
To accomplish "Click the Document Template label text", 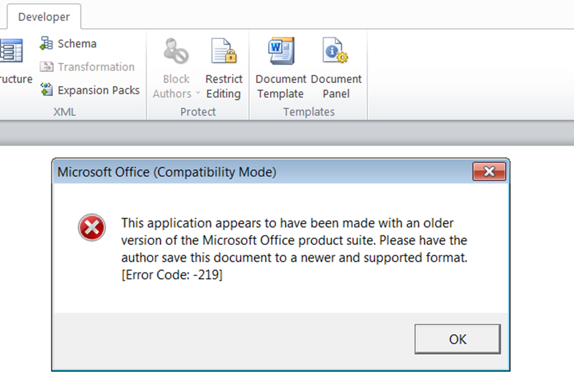I will coord(281,86).
